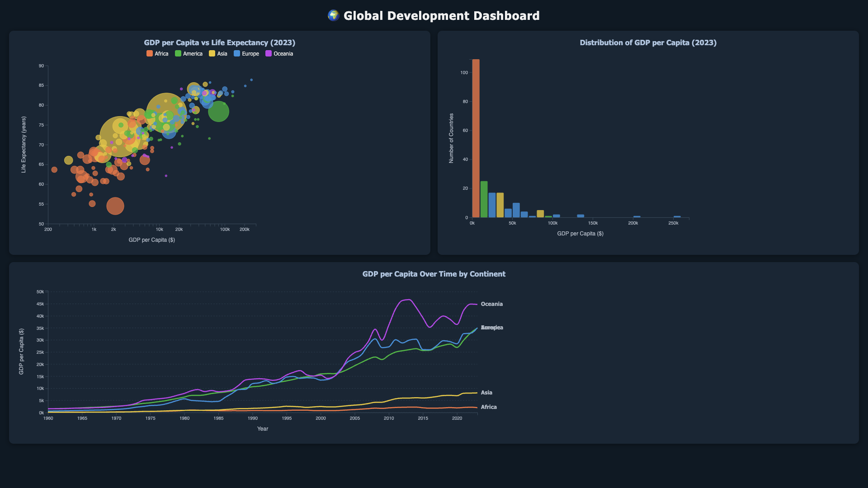Click the large orange bubble near 55 years
Viewport: 868px width, 488px height.
pyautogui.click(x=115, y=206)
